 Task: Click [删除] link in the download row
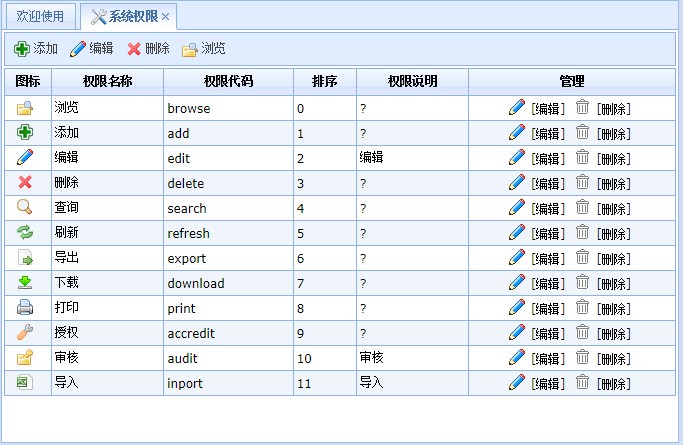pyautogui.click(x=614, y=284)
